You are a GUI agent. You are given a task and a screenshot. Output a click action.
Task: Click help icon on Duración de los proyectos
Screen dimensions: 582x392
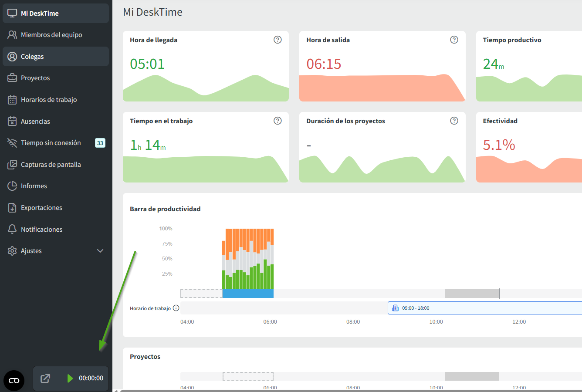click(x=454, y=121)
